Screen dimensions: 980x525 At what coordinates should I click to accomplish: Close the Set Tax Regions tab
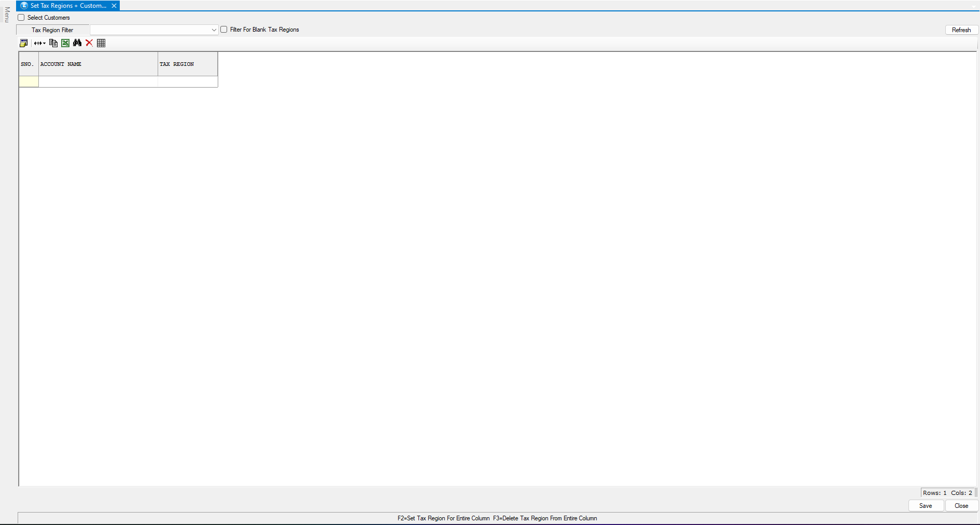114,6
